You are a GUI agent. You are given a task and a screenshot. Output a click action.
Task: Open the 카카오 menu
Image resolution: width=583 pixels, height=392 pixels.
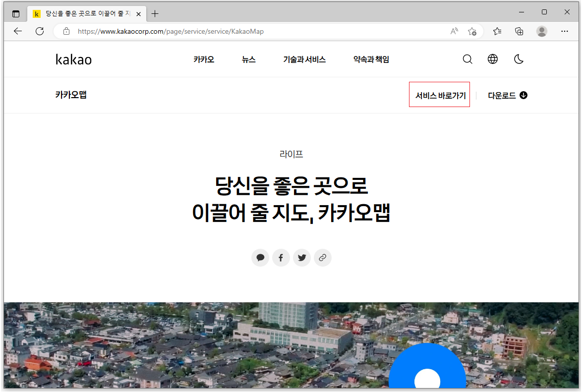pyautogui.click(x=204, y=59)
